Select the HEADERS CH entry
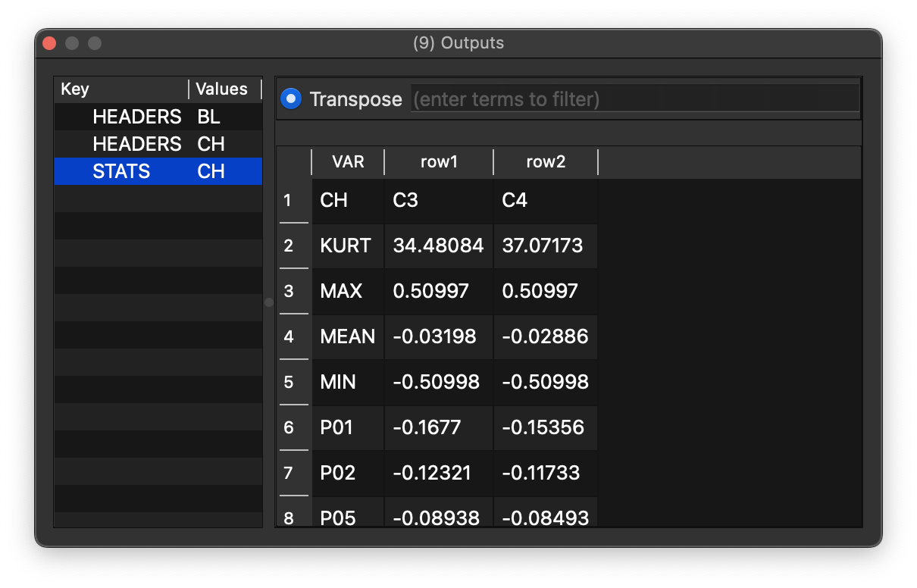 (157, 144)
